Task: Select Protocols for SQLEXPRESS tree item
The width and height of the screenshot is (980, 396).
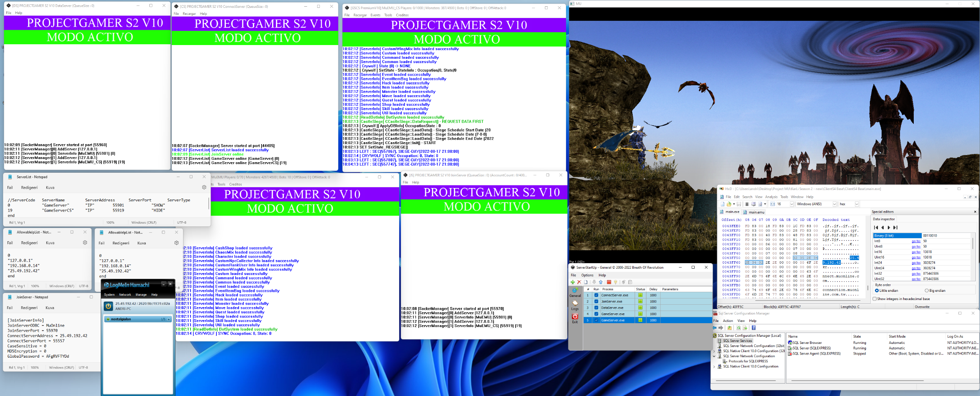Action: (745, 362)
